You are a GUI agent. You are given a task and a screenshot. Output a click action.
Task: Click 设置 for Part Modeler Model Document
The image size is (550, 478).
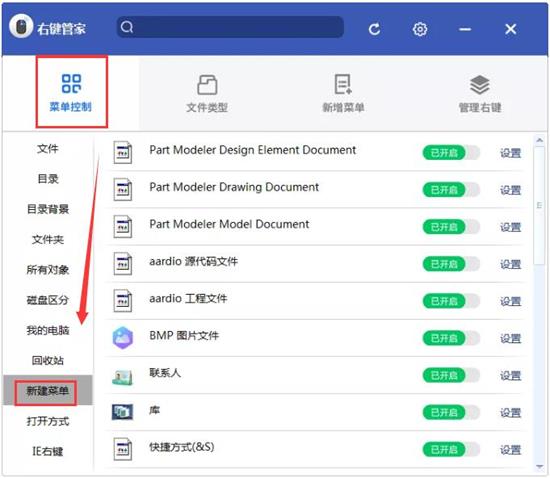coord(510,228)
